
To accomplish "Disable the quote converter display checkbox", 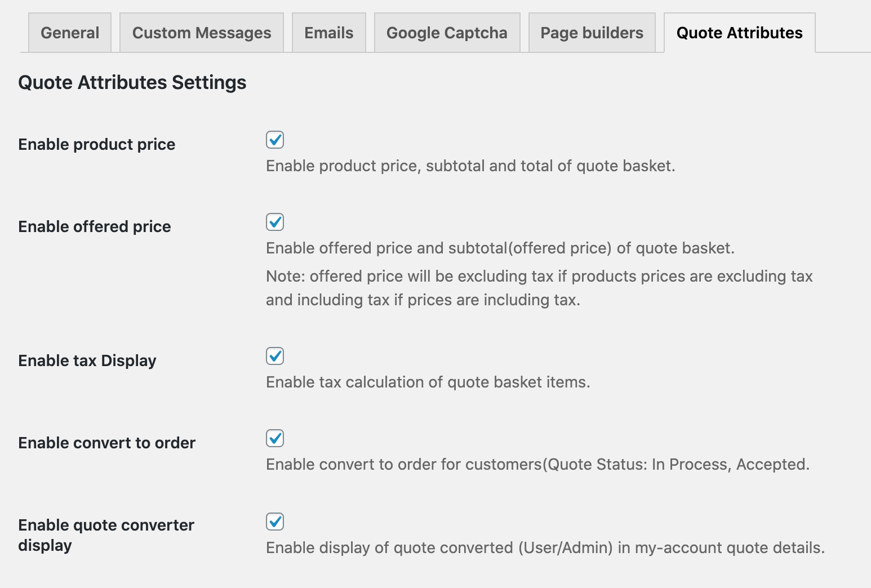I will (274, 521).
